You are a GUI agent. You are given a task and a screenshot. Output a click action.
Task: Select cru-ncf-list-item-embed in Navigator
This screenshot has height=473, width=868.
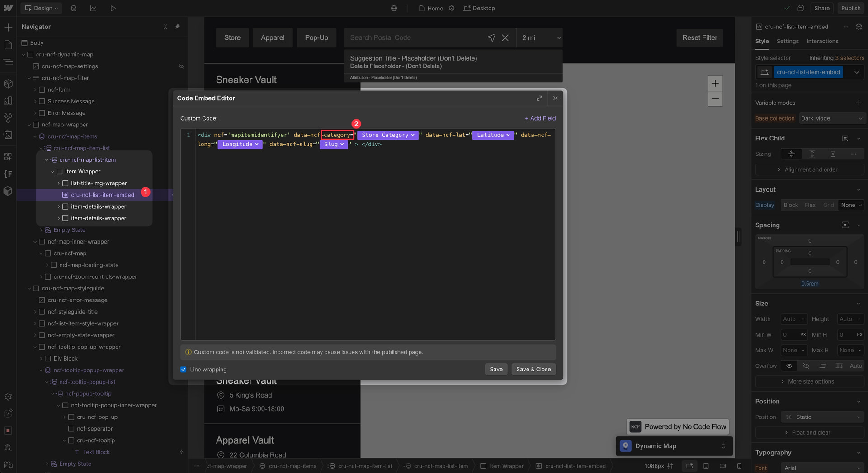click(102, 195)
